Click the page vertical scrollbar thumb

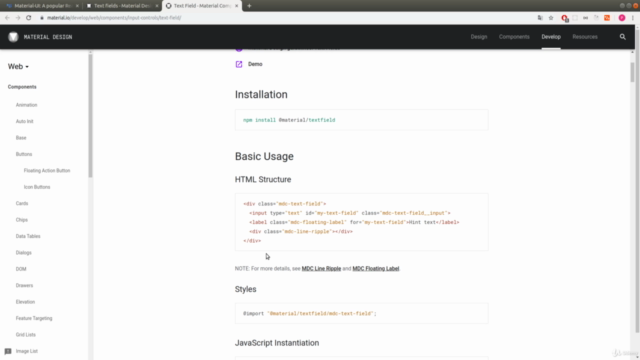tap(632, 71)
